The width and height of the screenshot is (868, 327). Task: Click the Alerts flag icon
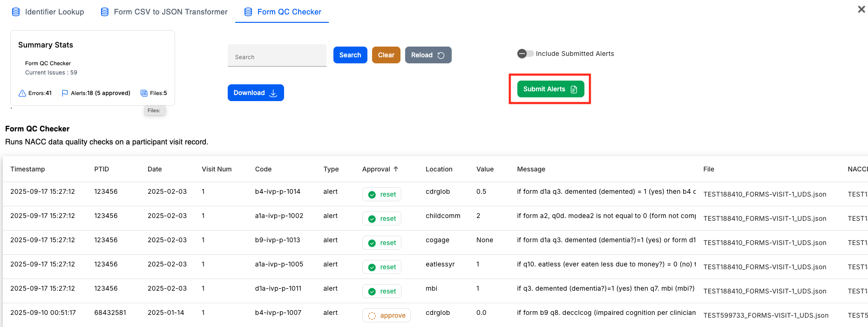(x=65, y=93)
